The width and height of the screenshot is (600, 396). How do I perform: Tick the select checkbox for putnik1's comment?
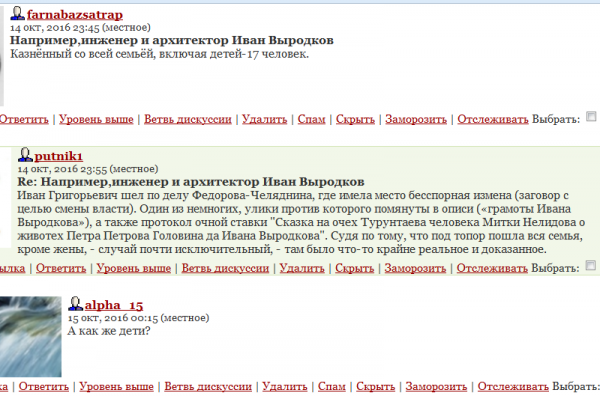pos(590,265)
